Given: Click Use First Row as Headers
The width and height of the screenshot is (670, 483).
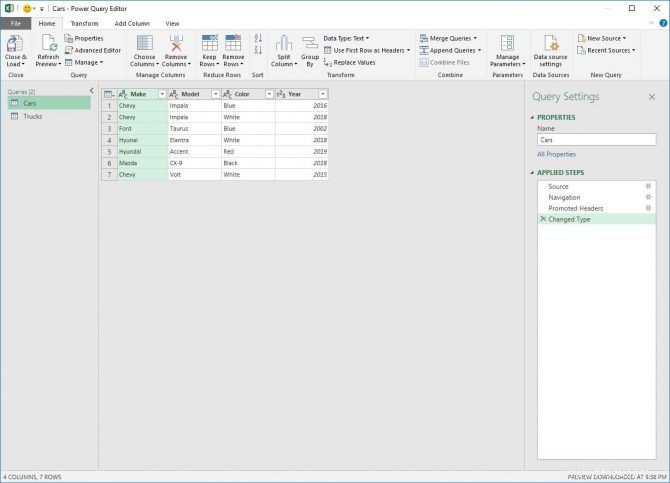Looking at the screenshot, I should tap(367, 50).
